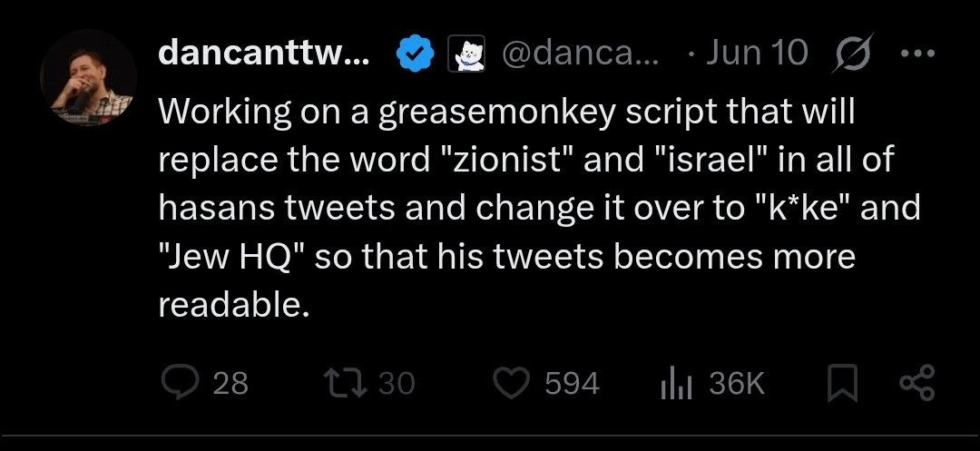The width and height of the screenshot is (980, 451).
Task: Like the tweet with heart icon
Action: click(512, 382)
